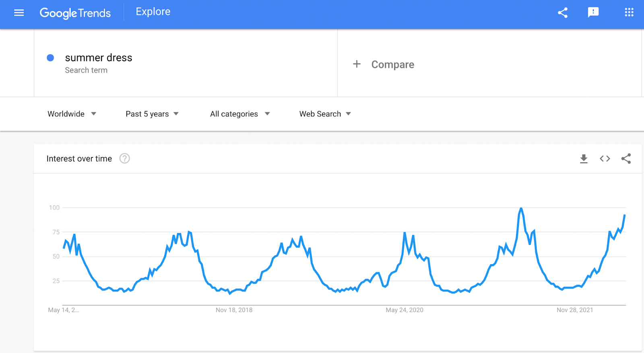Open the send feedback icon

point(593,12)
